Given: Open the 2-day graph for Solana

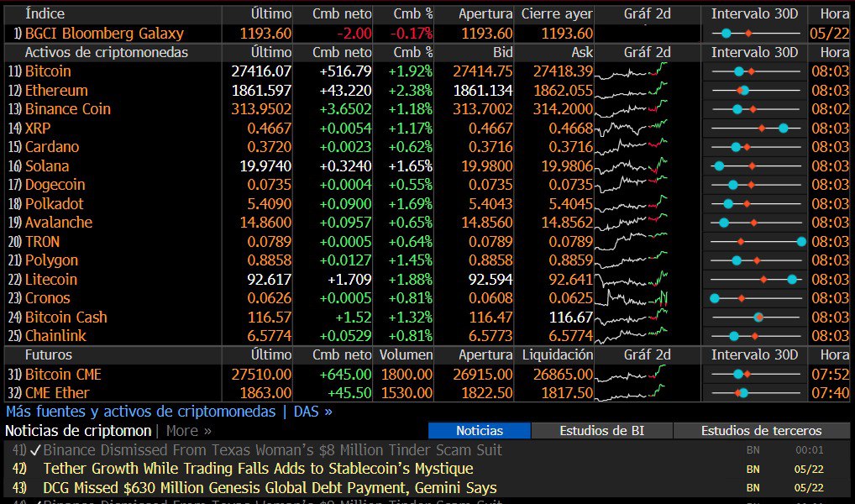Looking at the screenshot, I should point(631,165).
